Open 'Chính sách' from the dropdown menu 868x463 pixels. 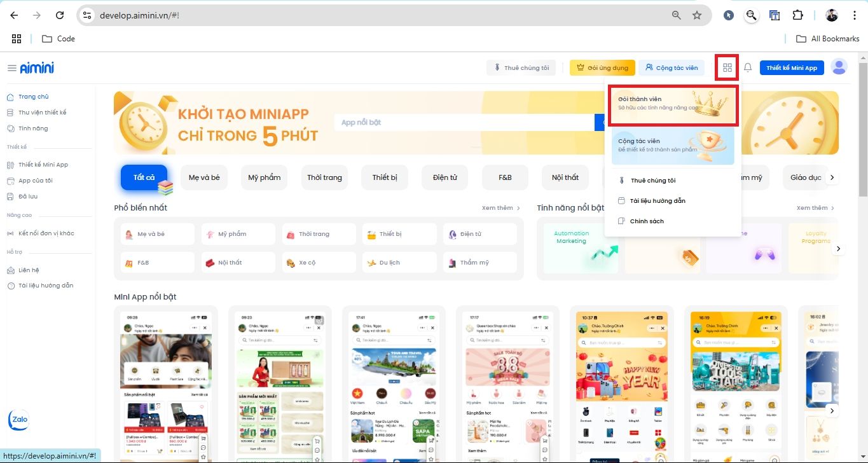pos(647,221)
